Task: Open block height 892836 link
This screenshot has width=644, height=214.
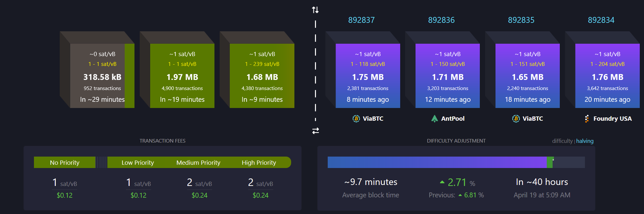Action: [441, 20]
